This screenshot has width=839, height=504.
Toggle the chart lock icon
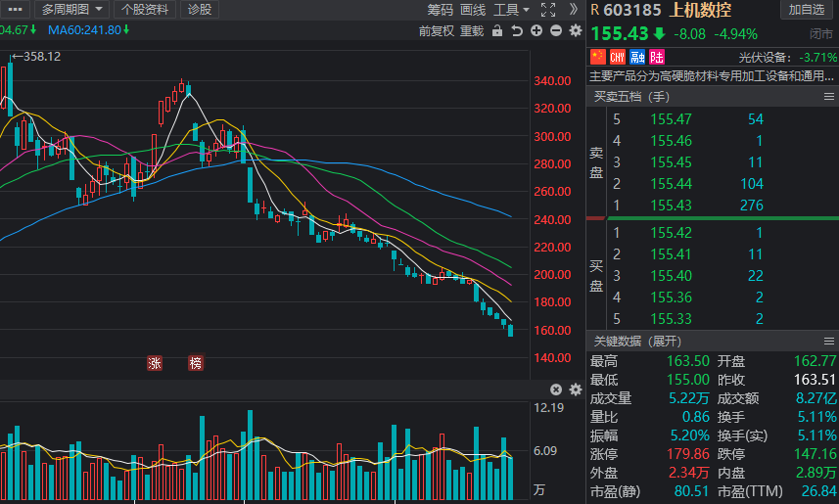pyautogui.click(x=497, y=30)
